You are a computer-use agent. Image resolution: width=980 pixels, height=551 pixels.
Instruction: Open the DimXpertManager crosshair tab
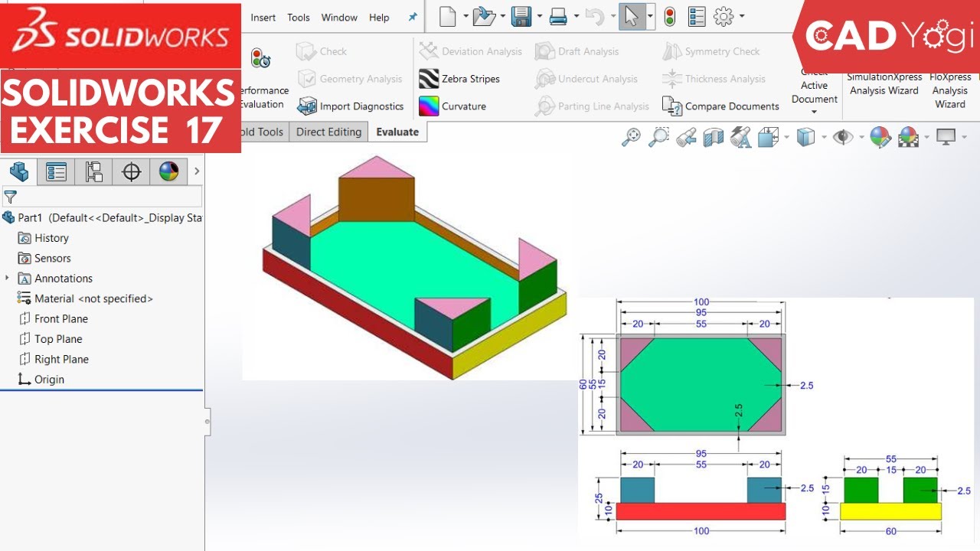131,172
